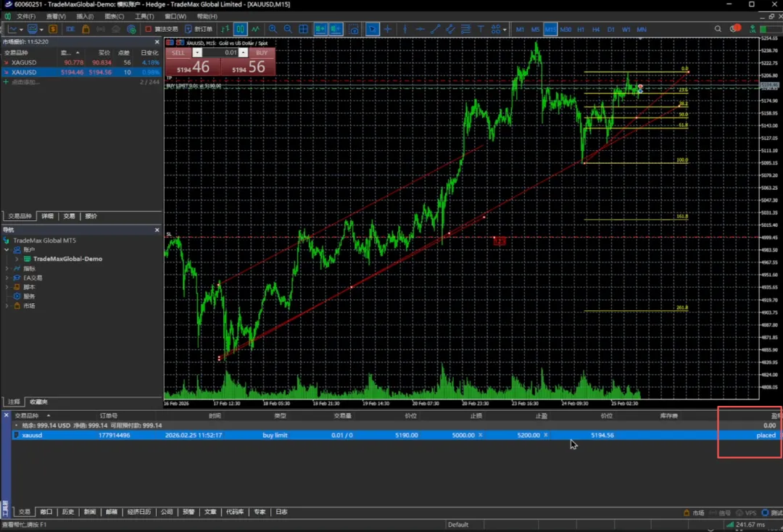Switch chart to candlestick display mode
This screenshot has width=783, height=532.
[240, 30]
